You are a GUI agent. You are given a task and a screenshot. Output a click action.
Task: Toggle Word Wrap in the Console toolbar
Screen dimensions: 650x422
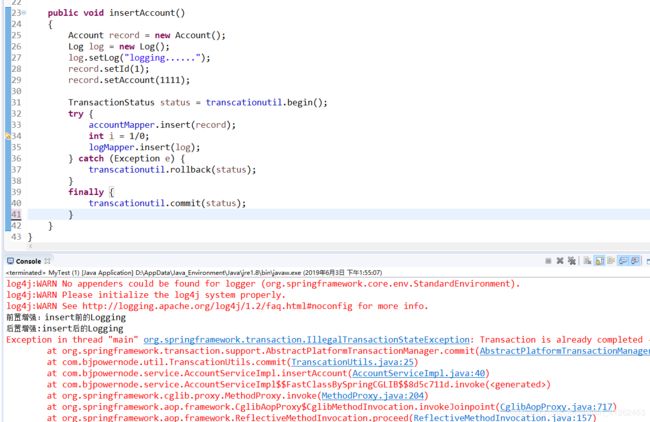coord(611,261)
